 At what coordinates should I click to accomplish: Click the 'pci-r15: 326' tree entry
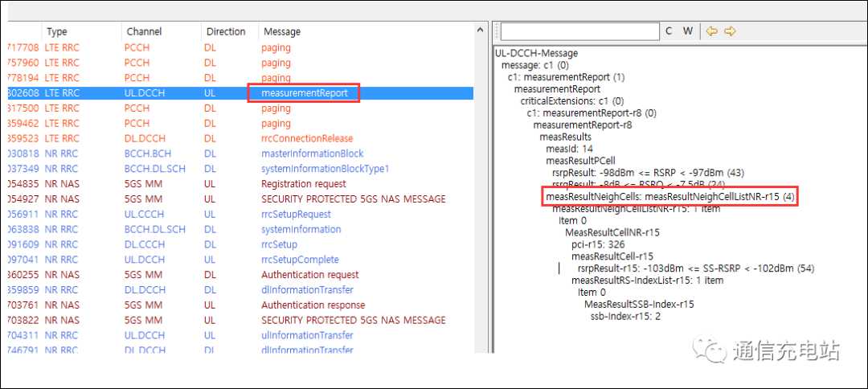[x=600, y=244]
